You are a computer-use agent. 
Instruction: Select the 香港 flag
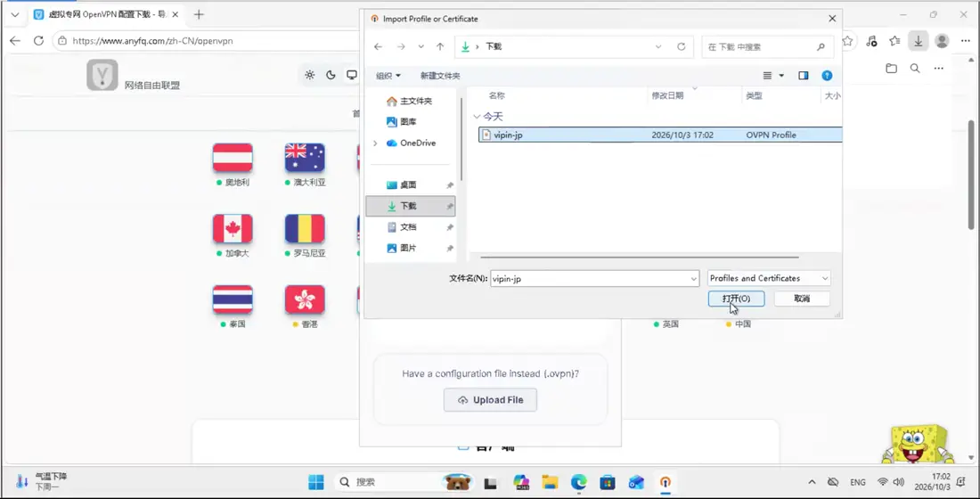[305, 299]
